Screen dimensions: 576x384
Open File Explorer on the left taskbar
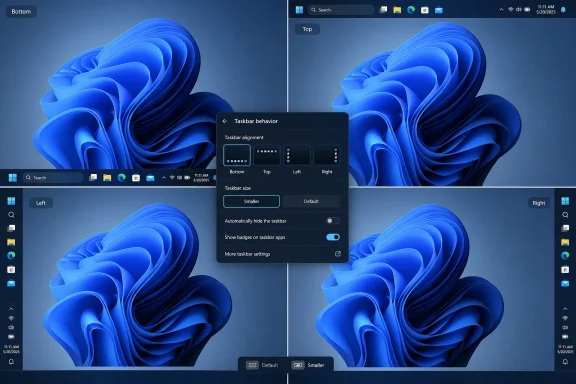[11, 242]
